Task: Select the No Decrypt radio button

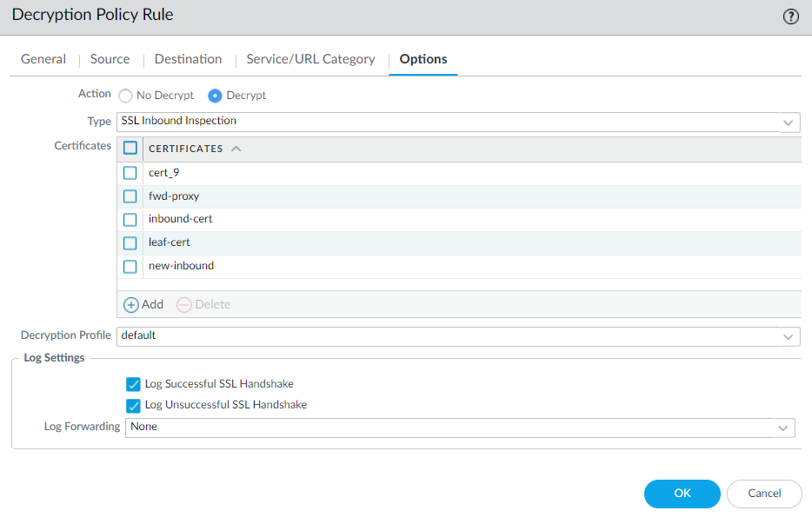Action: [125, 96]
